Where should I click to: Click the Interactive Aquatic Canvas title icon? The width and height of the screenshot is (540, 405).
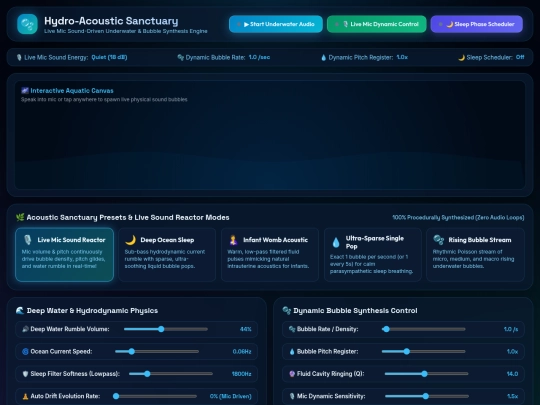coord(25,91)
